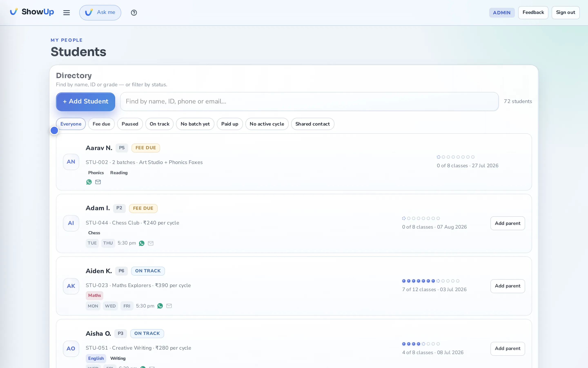The width and height of the screenshot is (588, 368).
Task: Click the P6 grade badge
Action: click(x=121, y=271)
